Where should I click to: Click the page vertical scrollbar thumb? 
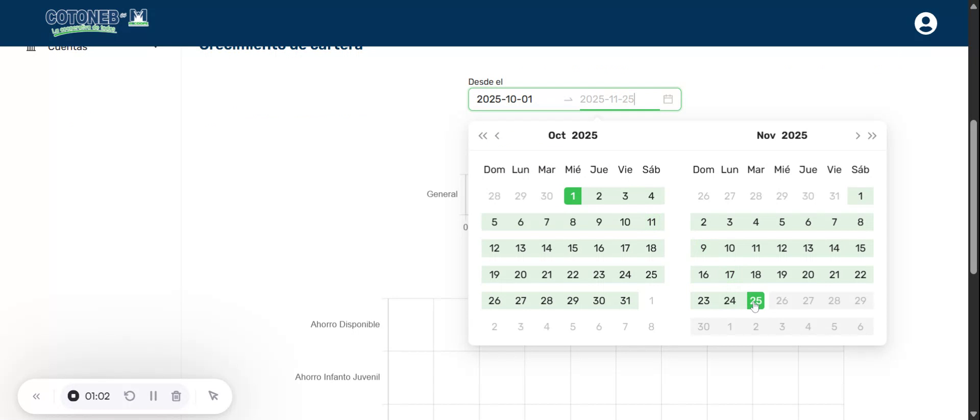click(974, 197)
